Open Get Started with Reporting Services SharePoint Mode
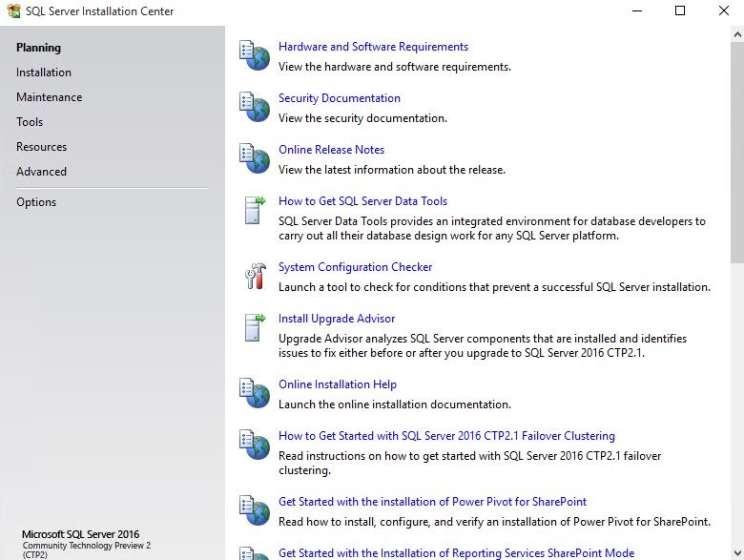Image resolution: width=744 pixels, height=560 pixels. [x=456, y=553]
